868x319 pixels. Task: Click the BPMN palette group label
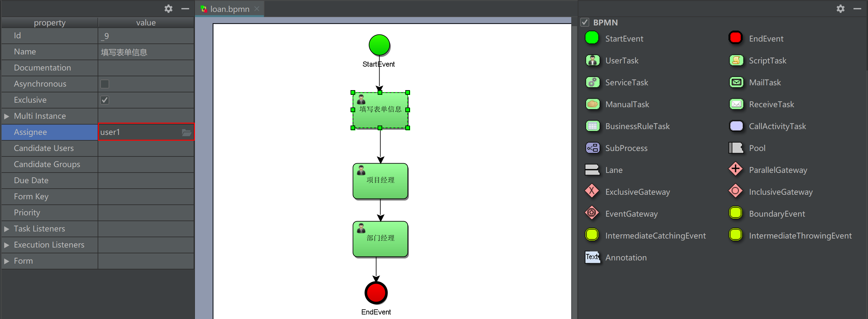(605, 23)
